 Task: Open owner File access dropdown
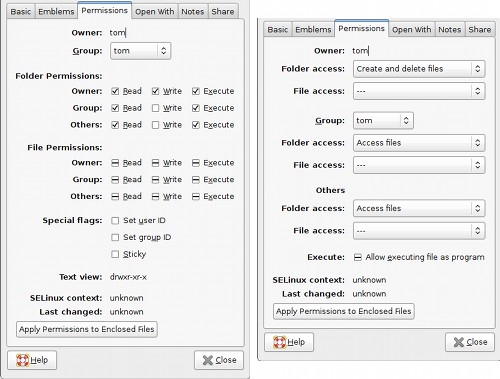[419, 91]
